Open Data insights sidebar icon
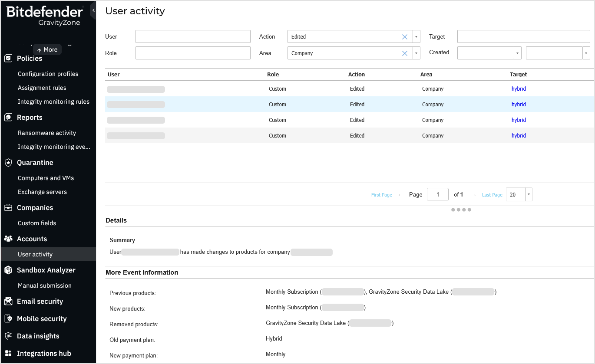The image size is (595, 364). click(9, 336)
